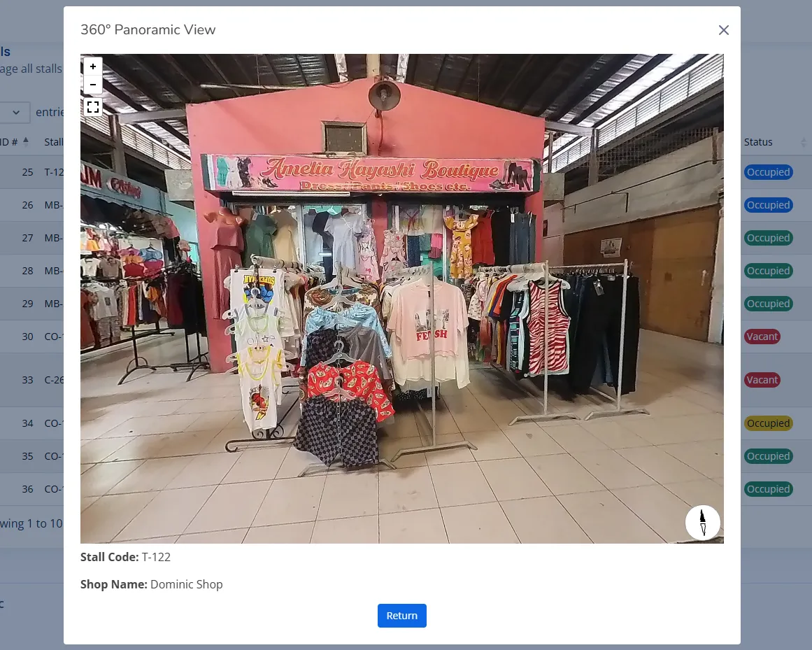Select Occupied badge in row 28
Screen dimensions: 812x650
(768, 271)
